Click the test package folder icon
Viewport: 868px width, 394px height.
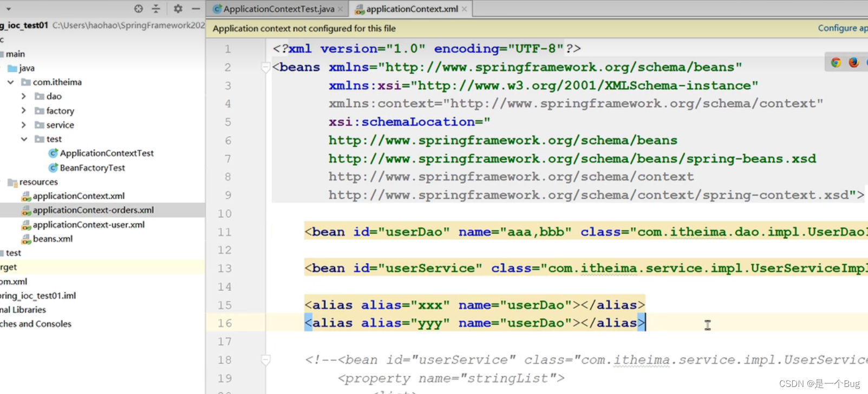pyautogui.click(x=40, y=139)
